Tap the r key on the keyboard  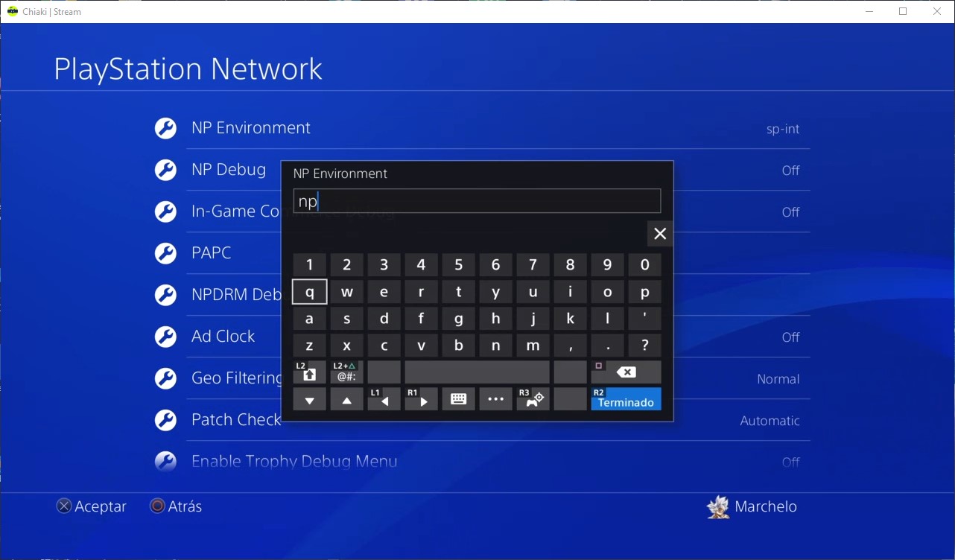pyautogui.click(x=422, y=292)
